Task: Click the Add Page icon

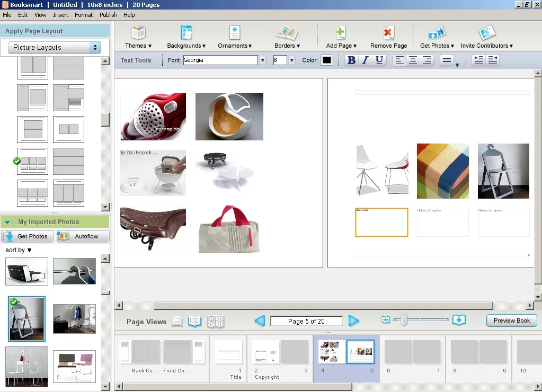Action: (x=341, y=33)
